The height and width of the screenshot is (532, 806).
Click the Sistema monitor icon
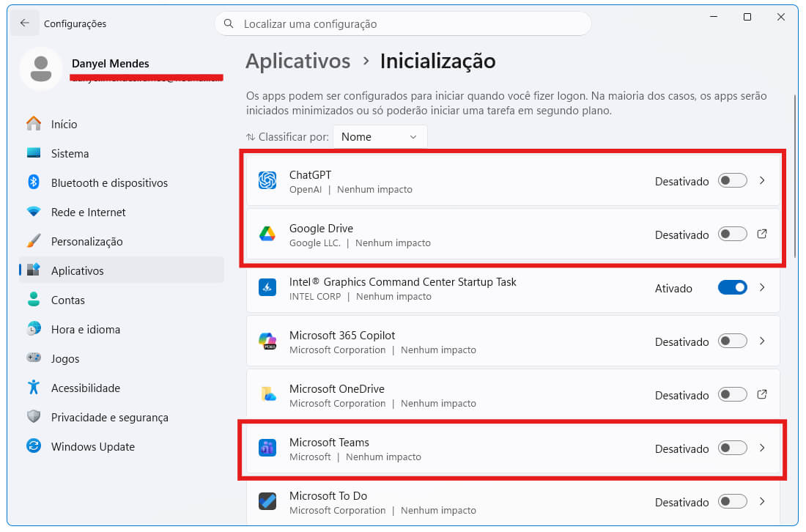(34, 153)
